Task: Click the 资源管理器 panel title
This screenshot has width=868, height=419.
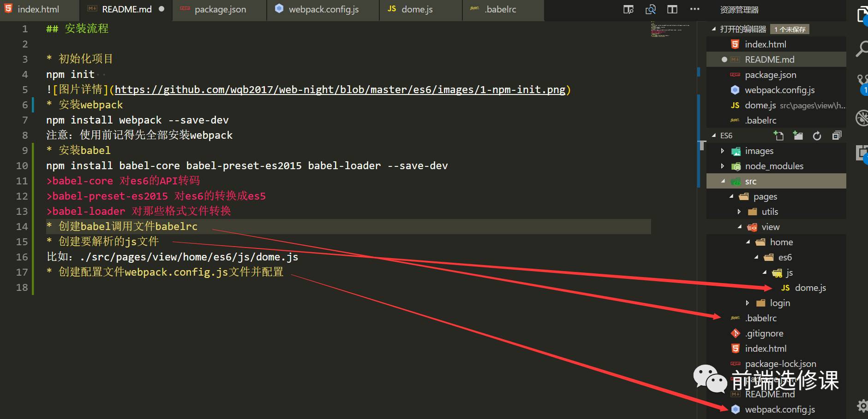Action: pos(739,10)
